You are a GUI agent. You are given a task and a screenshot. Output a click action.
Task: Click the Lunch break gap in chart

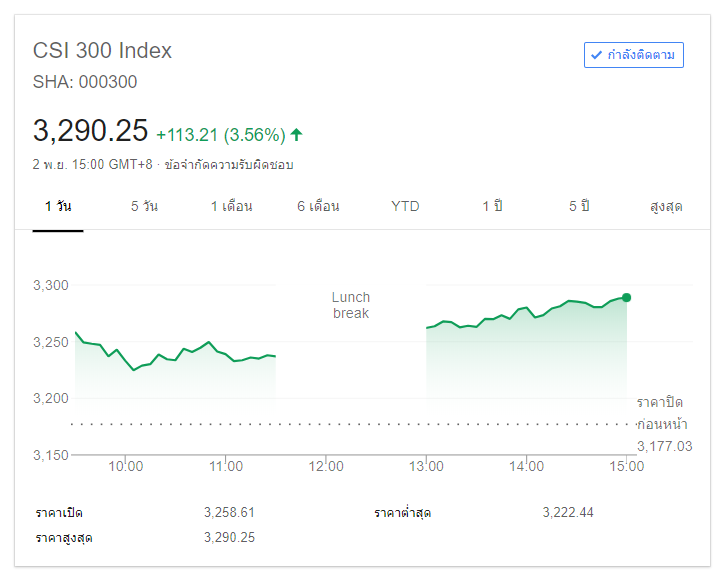pyautogui.click(x=350, y=305)
